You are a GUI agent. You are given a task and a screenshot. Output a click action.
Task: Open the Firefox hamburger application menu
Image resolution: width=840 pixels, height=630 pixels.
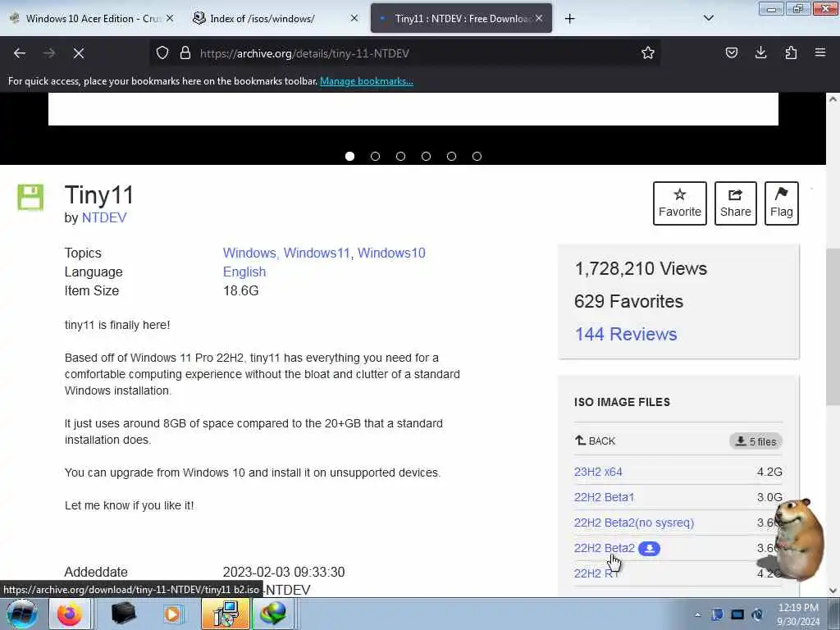[x=820, y=52]
